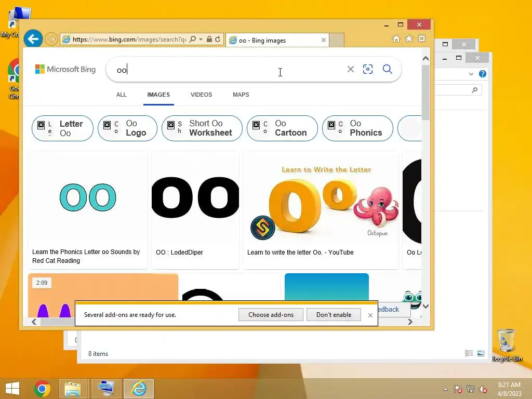This screenshot has width=532, height=399.
Task: Switch to the VIDEOS tab
Action: [x=201, y=95]
